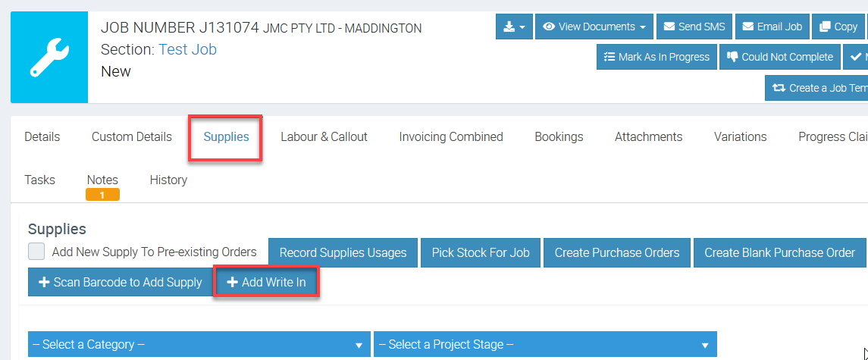868x360 pixels.
Task: Switch to the Labour & Callout tab
Action: tap(324, 137)
